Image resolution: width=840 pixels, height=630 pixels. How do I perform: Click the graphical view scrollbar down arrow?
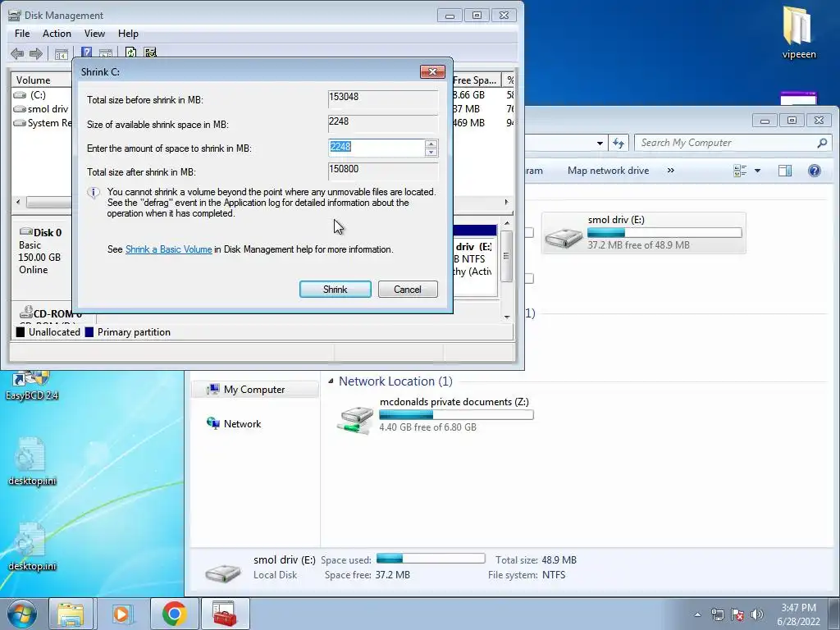coord(507,317)
